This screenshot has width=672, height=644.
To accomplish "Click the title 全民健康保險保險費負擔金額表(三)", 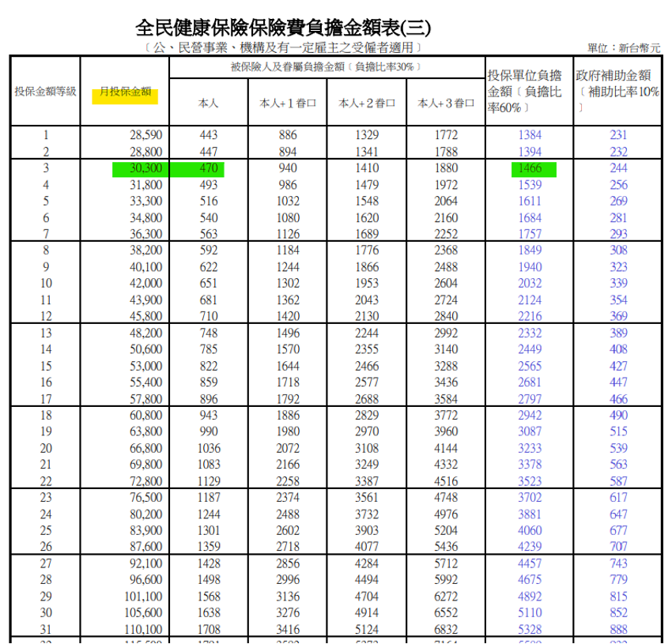I will tap(283, 28).
